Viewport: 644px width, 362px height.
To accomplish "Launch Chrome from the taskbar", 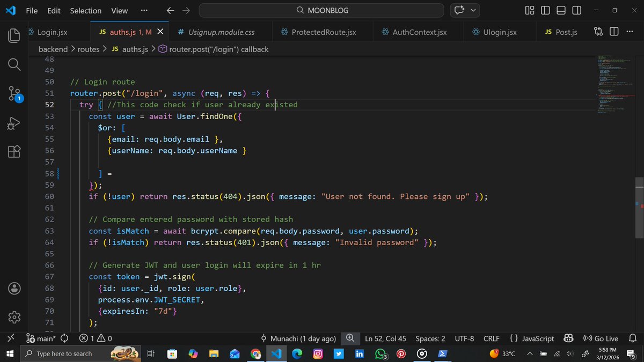I will coord(255,354).
